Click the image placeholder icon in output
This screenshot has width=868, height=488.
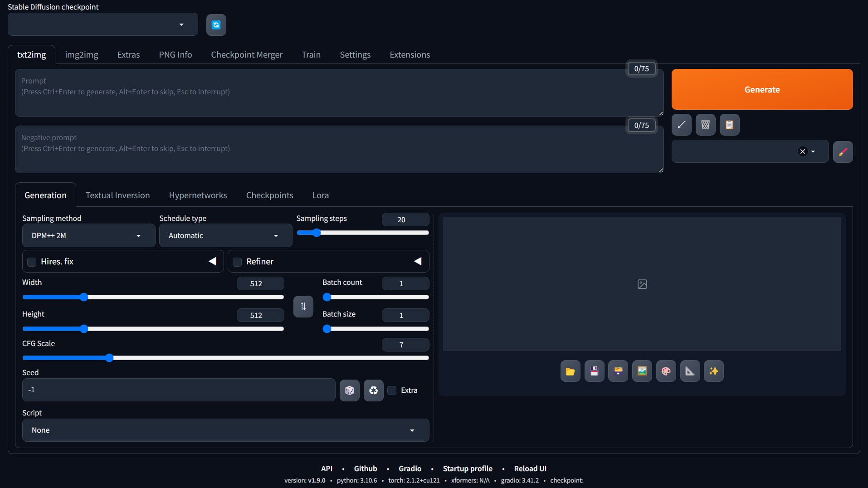click(642, 284)
